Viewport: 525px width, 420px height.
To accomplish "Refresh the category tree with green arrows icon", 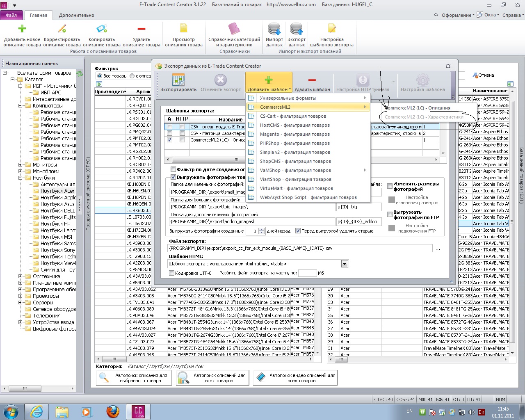I will pos(80,74).
